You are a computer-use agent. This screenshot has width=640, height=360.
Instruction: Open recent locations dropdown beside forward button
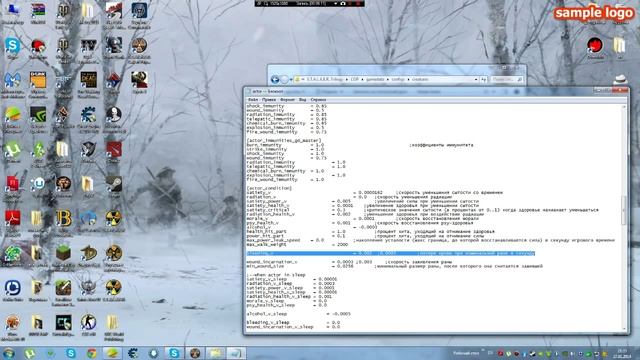[x=291, y=80]
